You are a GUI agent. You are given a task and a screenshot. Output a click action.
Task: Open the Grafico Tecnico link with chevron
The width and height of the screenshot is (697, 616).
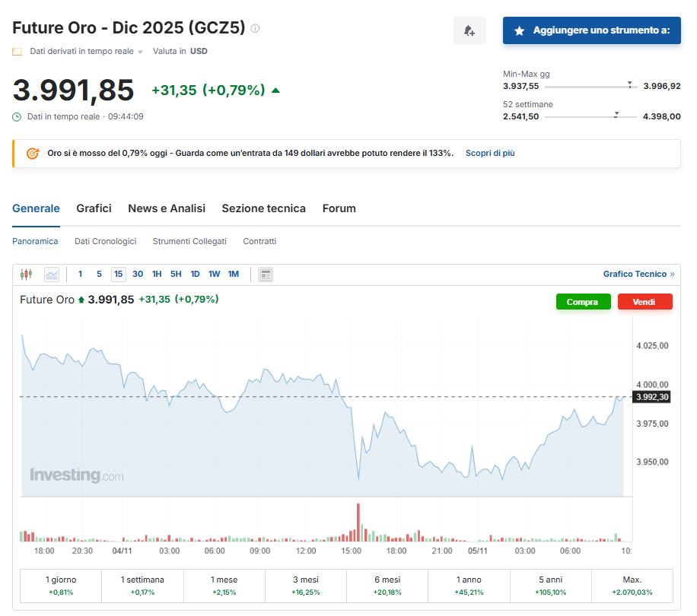tap(640, 274)
